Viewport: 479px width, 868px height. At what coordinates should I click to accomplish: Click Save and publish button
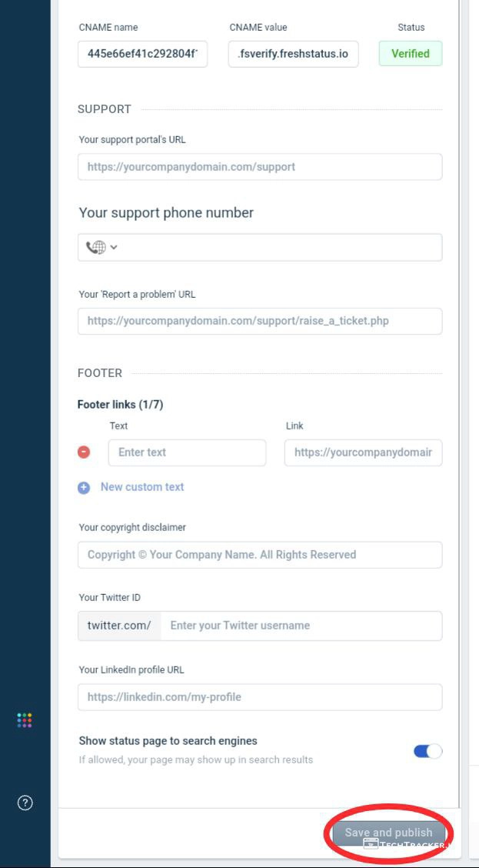(x=388, y=833)
